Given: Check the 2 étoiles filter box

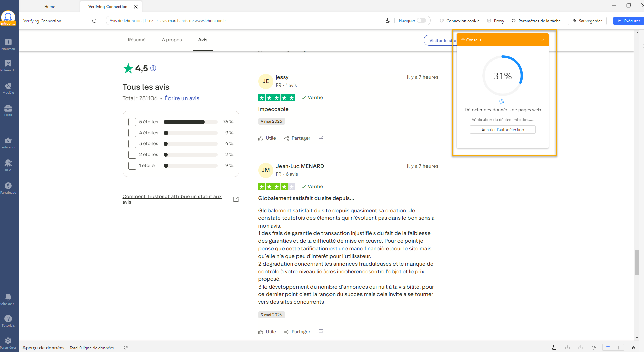Looking at the screenshot, I should click(x=132, y=154).
